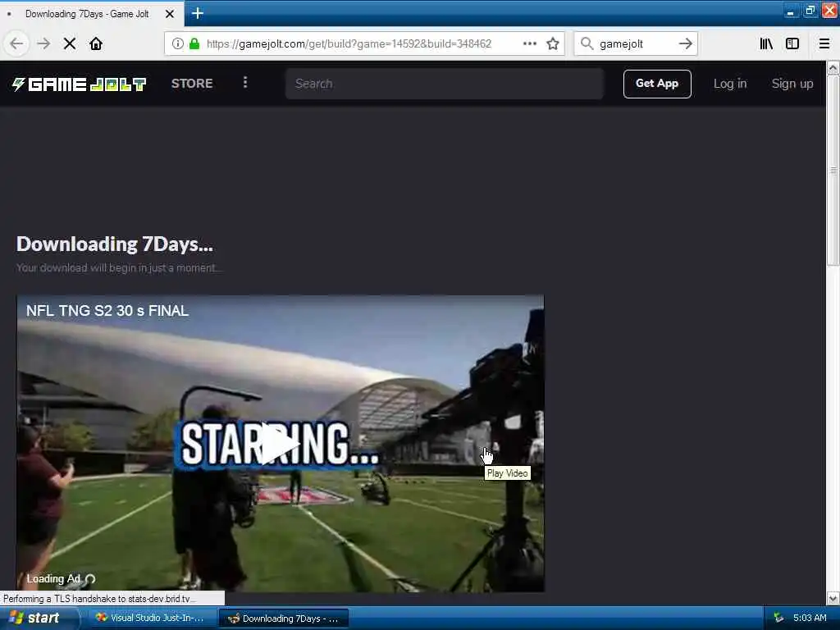Click the scrollbar up arrow
The height and width of the screenshot is (630, 840).
pos(833,68)
